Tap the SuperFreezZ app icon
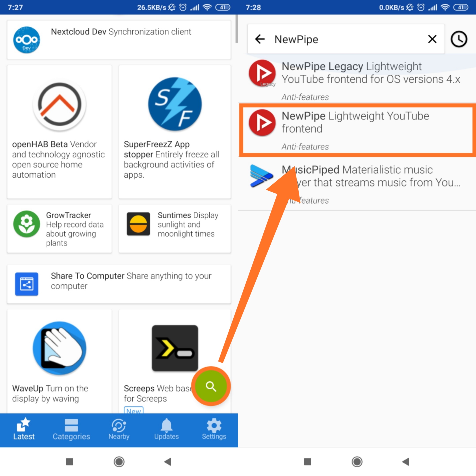The height and width of the screenshot is (476, 476). pyautogui.click(x=175, y=104)
